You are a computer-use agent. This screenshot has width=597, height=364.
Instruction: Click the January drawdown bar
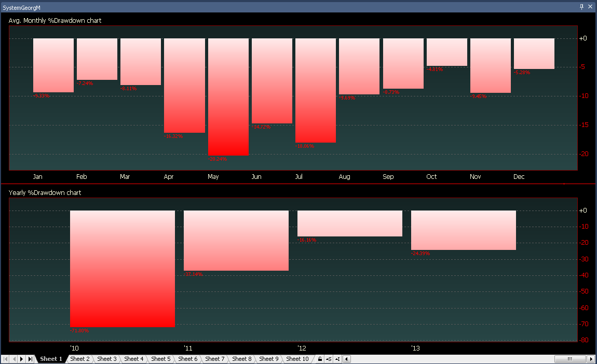pos(53,65)
